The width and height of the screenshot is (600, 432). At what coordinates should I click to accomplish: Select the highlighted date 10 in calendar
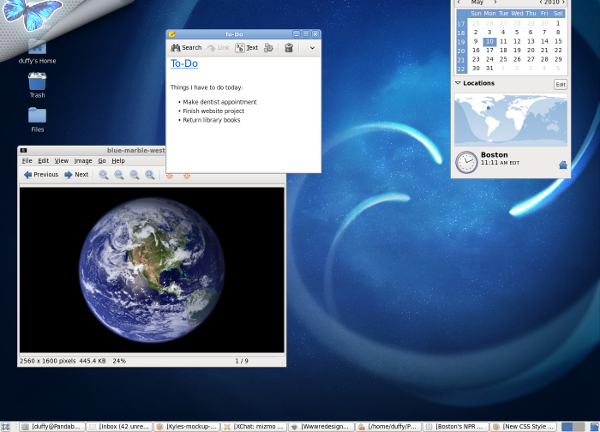(x=489, y=41)
